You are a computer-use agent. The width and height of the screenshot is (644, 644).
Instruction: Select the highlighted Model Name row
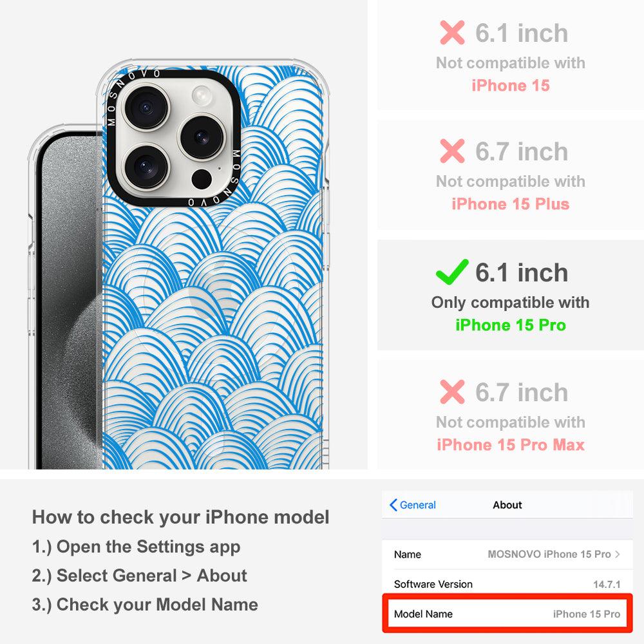pyautogui.click(x=507, y=614)
